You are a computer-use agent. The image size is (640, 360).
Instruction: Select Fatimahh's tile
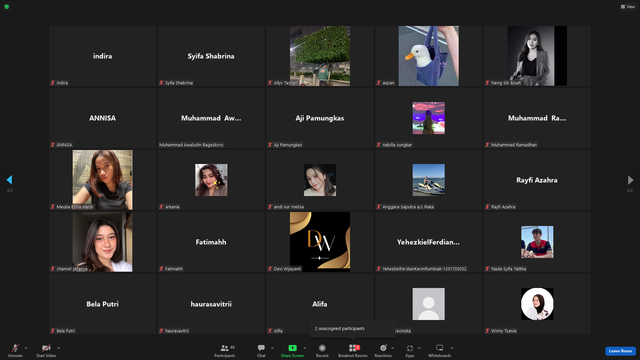tap(211, 242)
